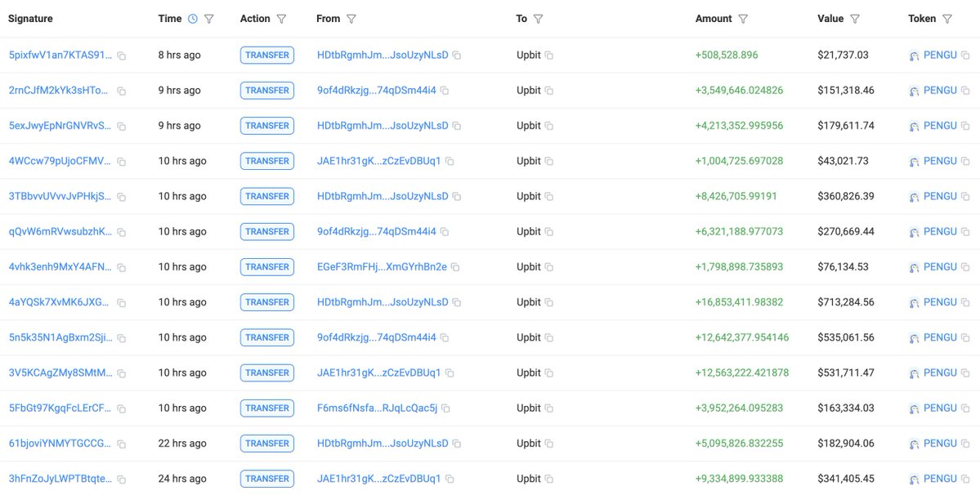Copy signature qQvW6mRVwsubzhK
This screenshot has height=495, width=980.
click(x=121, y=232)
